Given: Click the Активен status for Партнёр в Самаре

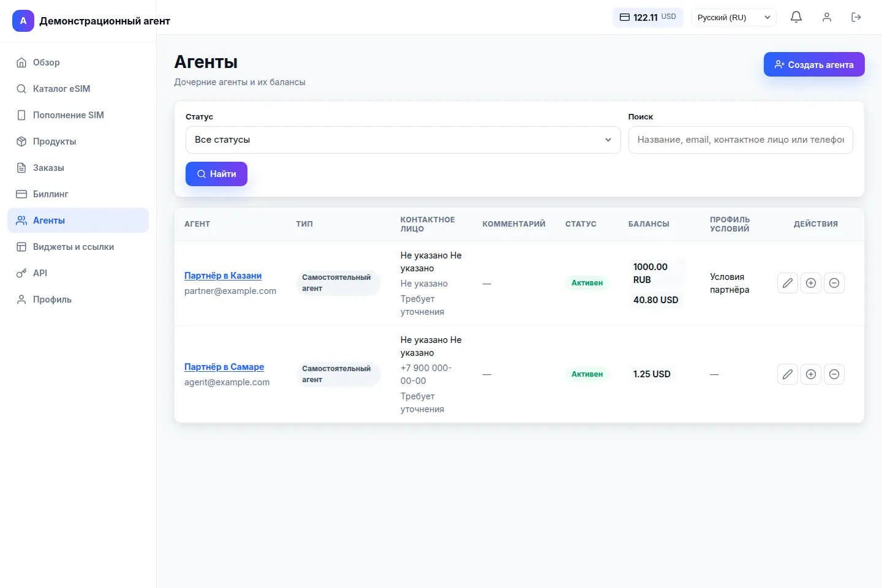Looking at the screenshot, I should (x=587, y=374).
